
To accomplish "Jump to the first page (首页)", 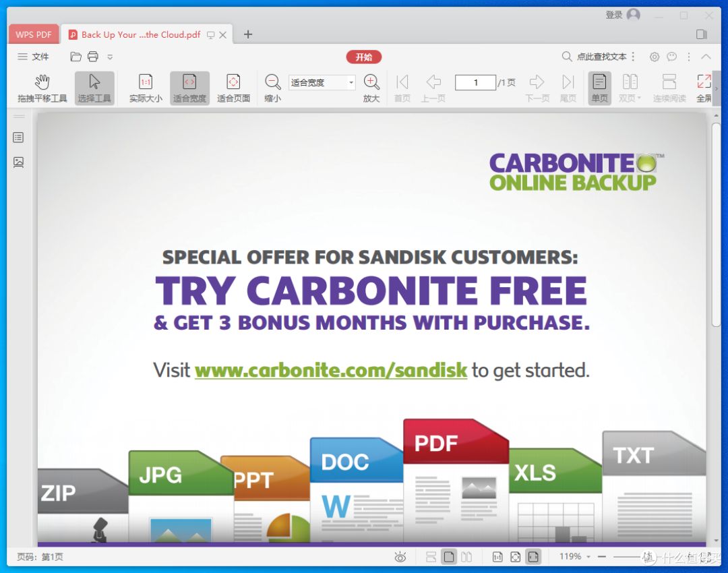I will (x=402, y=88).
